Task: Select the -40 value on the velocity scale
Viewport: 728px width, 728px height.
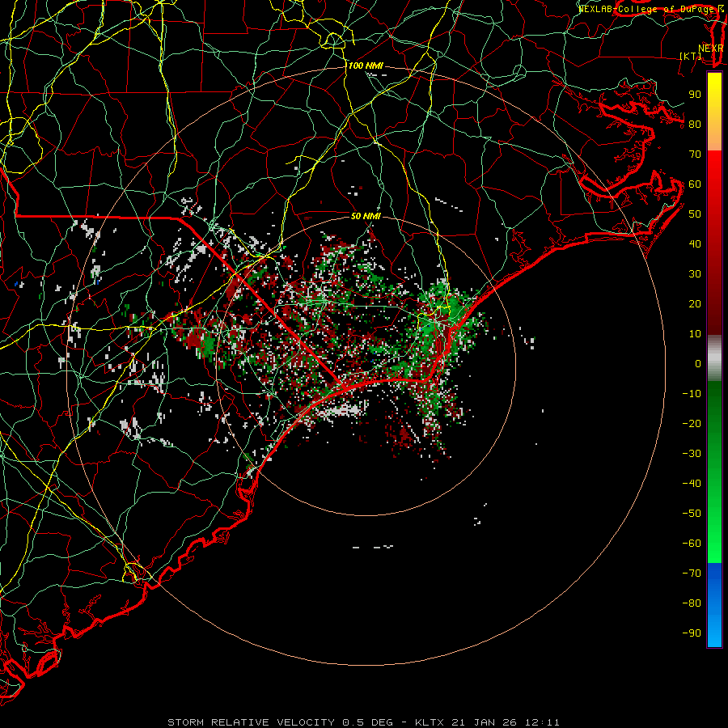Action: [x=692, y=484]
